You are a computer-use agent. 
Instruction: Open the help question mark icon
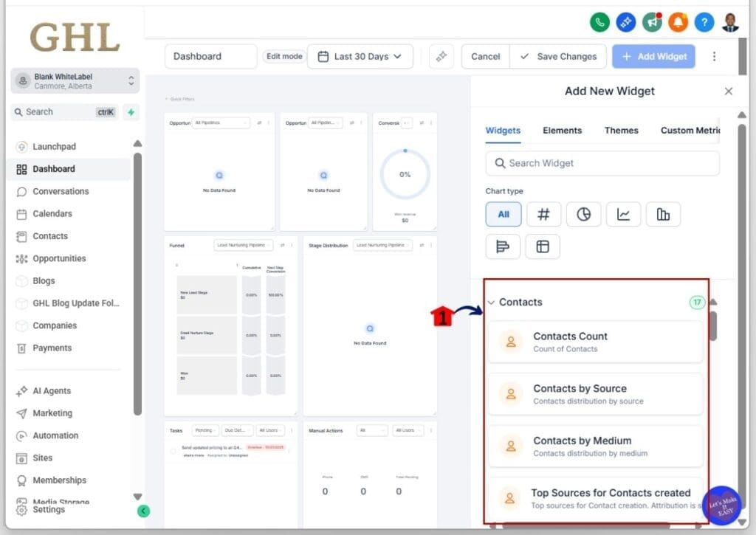tap(704, 22)
